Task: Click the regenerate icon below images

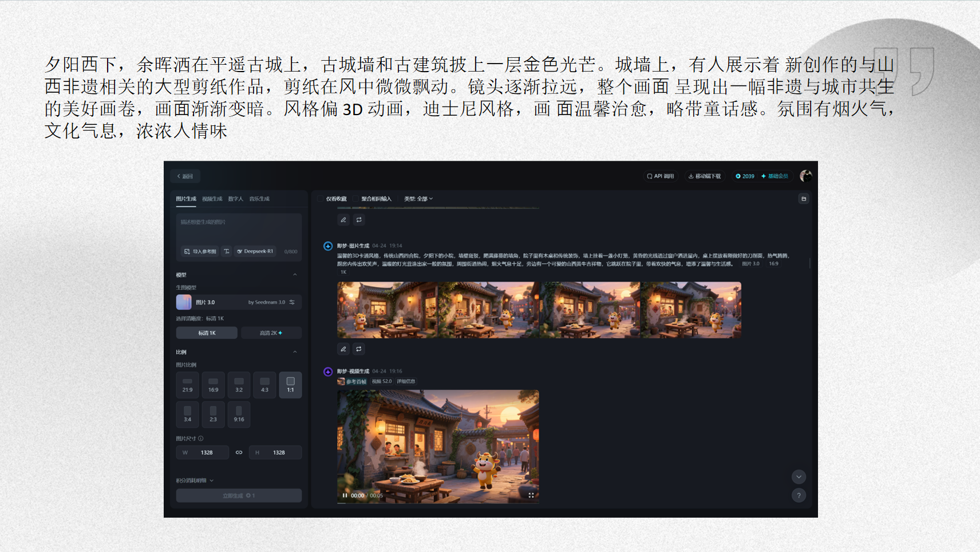Action: point(359,349)
